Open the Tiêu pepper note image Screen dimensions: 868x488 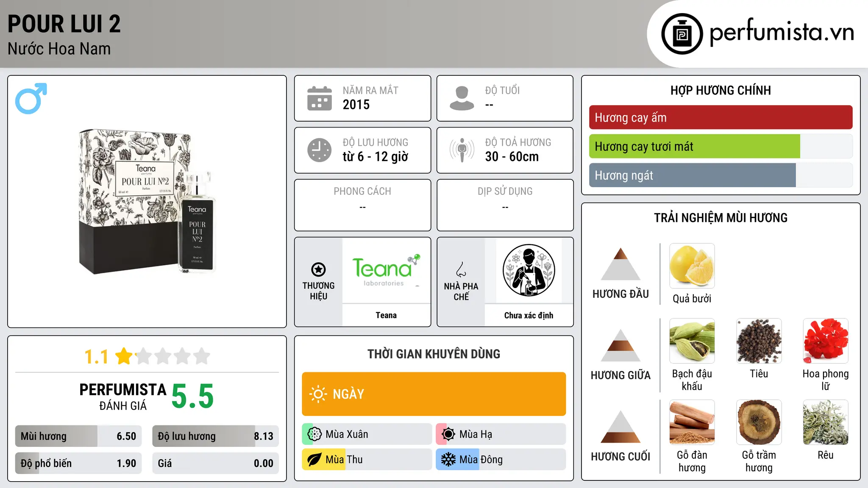click(759, 341)
